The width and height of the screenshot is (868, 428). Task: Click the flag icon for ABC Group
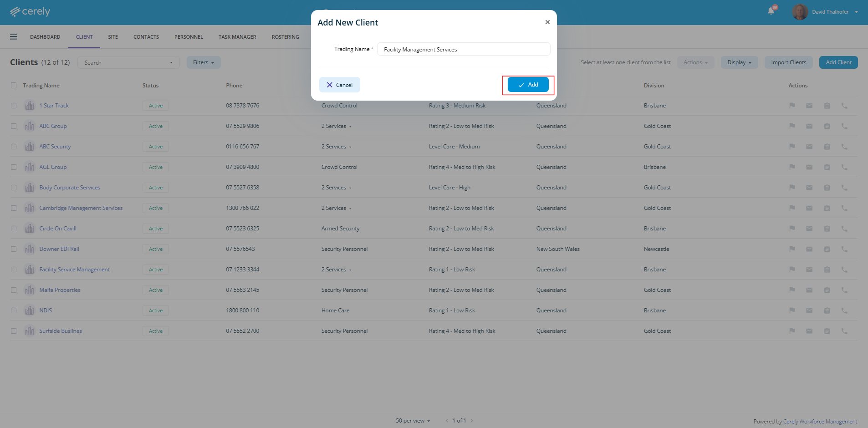click(x=792, y=126)
